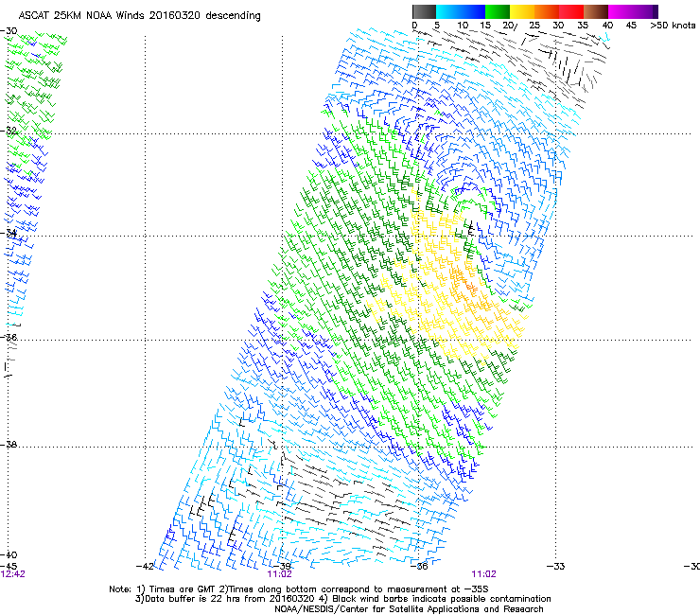The height and width of the screenshot is (615, 700).
Task: Click the 'Times are GMT' note line
Action: tap(299, 589)
